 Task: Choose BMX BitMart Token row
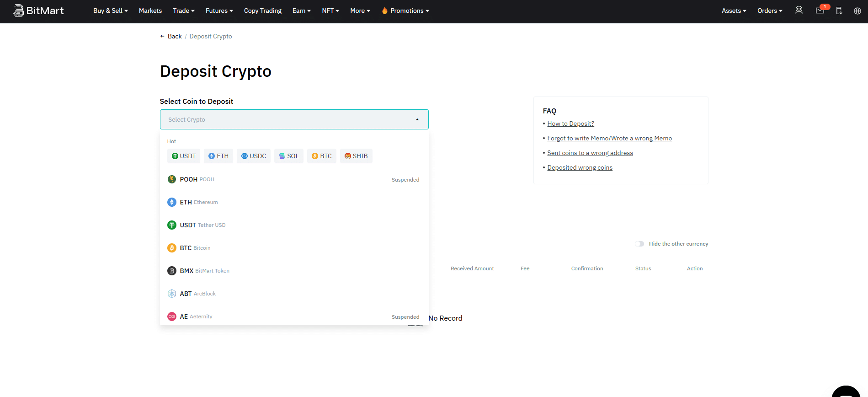[294, 271]
